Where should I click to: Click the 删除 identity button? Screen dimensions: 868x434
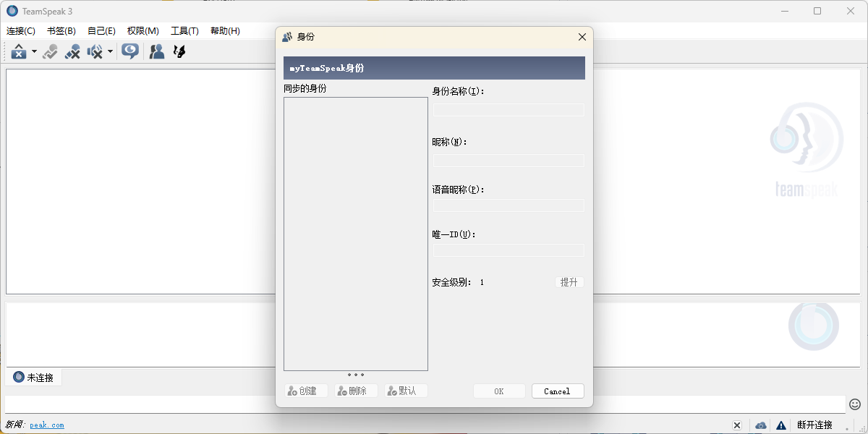pyautogui.click(x=356, y=391)
